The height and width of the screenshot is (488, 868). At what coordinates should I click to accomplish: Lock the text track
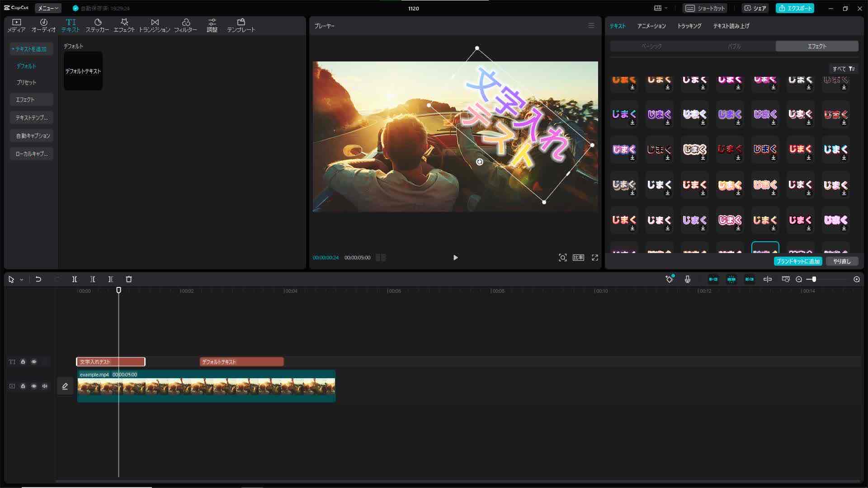23,362
